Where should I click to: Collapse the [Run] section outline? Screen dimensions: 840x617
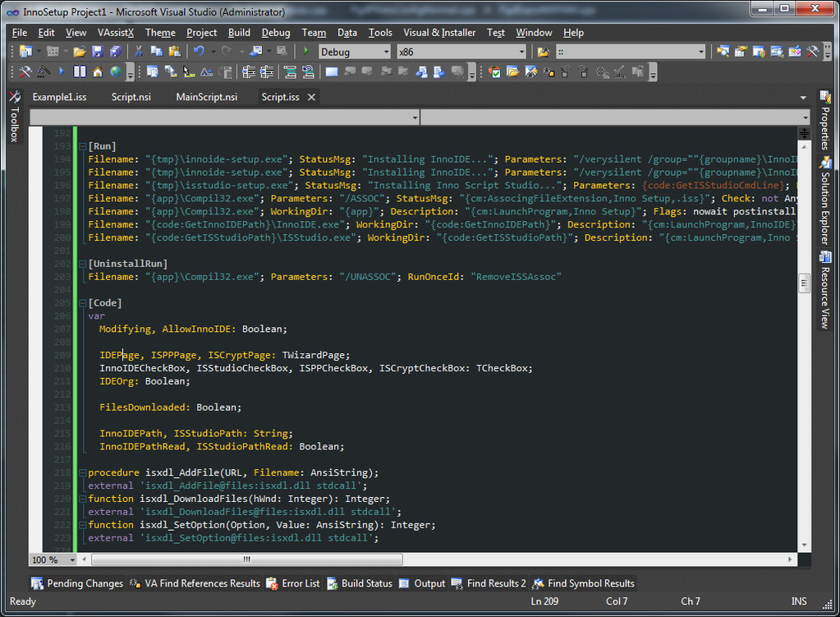click(82, 146)
